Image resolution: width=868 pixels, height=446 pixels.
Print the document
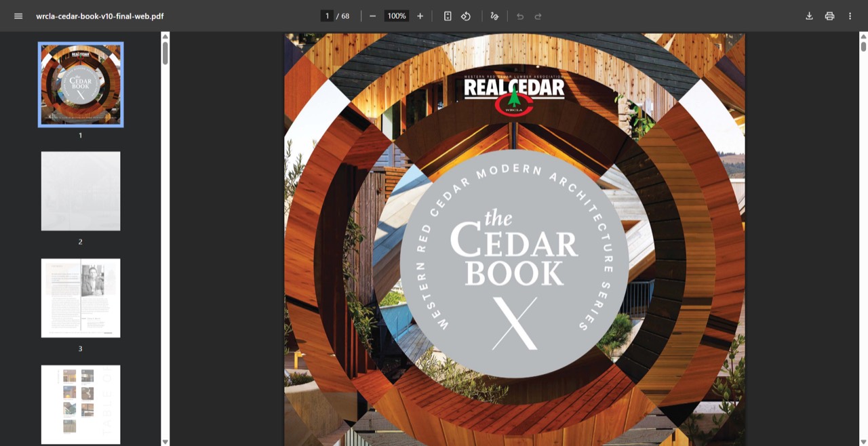pyautogui.click(x=829, y=16)
